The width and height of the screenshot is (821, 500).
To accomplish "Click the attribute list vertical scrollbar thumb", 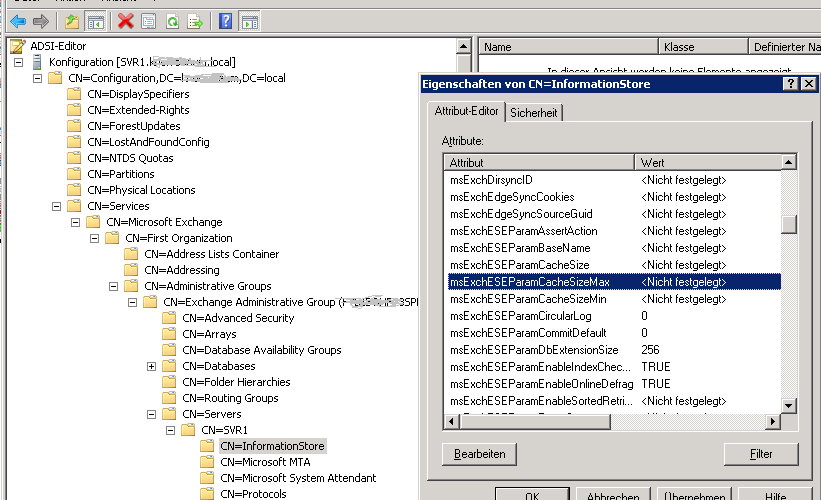I will click(789, 225).
